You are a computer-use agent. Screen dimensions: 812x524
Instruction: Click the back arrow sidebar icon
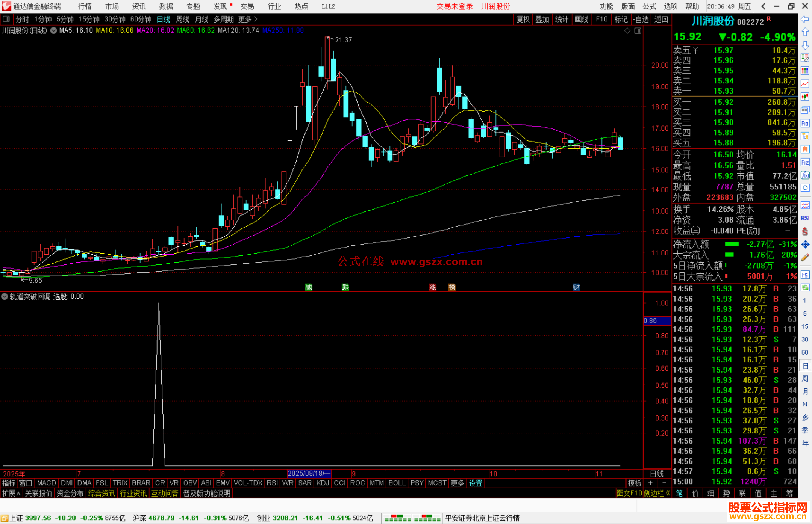(x=805, y=19)
